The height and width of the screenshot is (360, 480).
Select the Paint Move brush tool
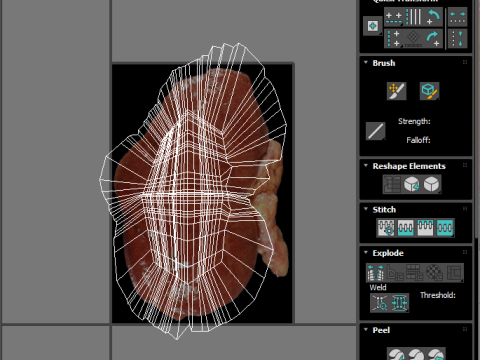(x=397, y=91)
